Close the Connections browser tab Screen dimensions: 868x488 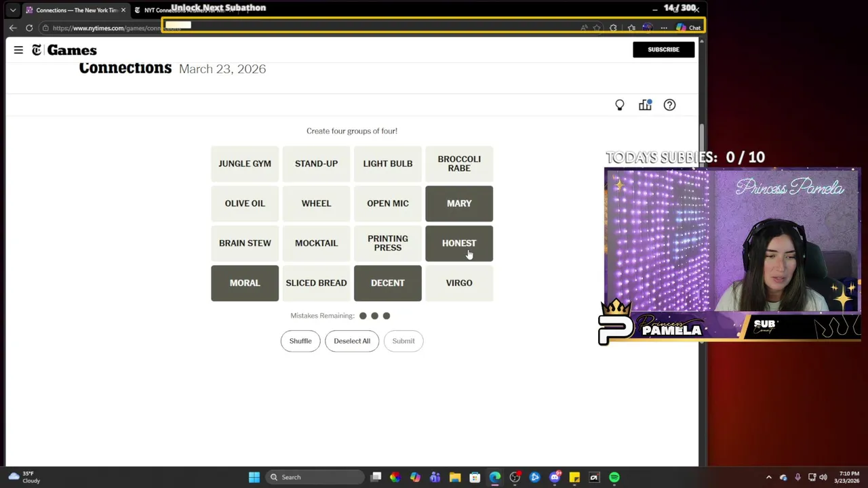[x=123, y=10]
